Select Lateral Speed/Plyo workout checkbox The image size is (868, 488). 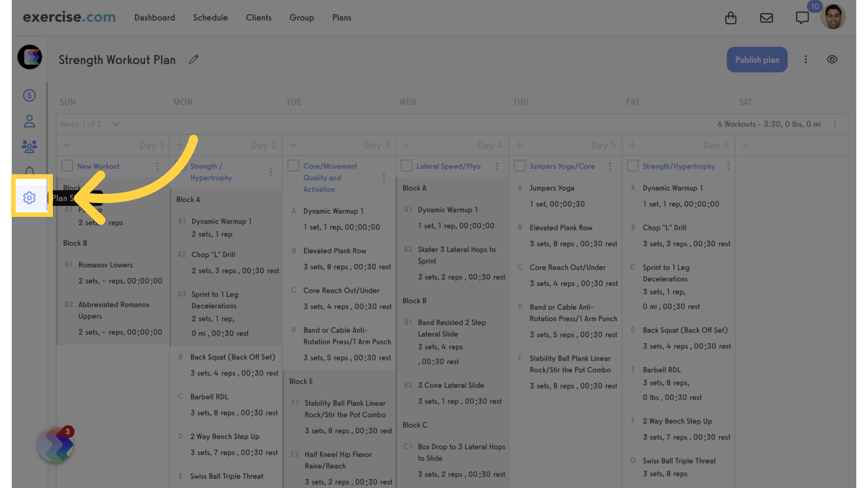click(406, 166)
